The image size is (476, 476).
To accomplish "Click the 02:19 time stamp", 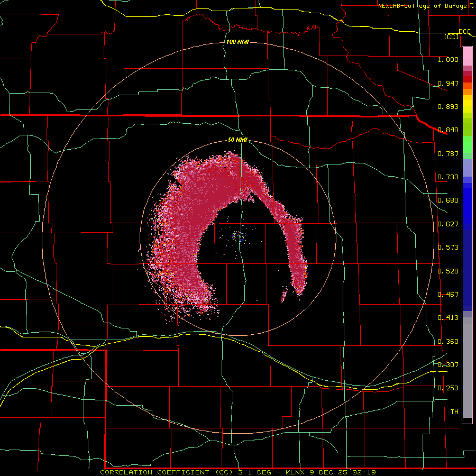I will pos(364,472).
